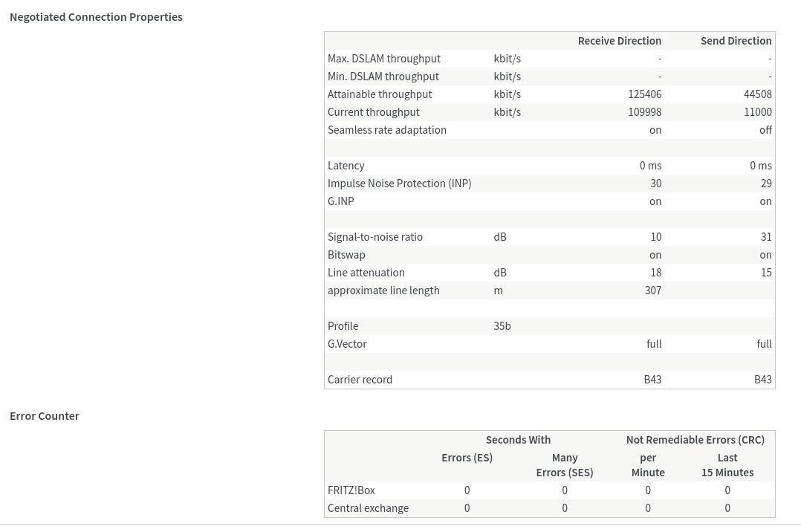Select the Receive Direction column header
The image size is (801, 532).
tap(619, 41)
